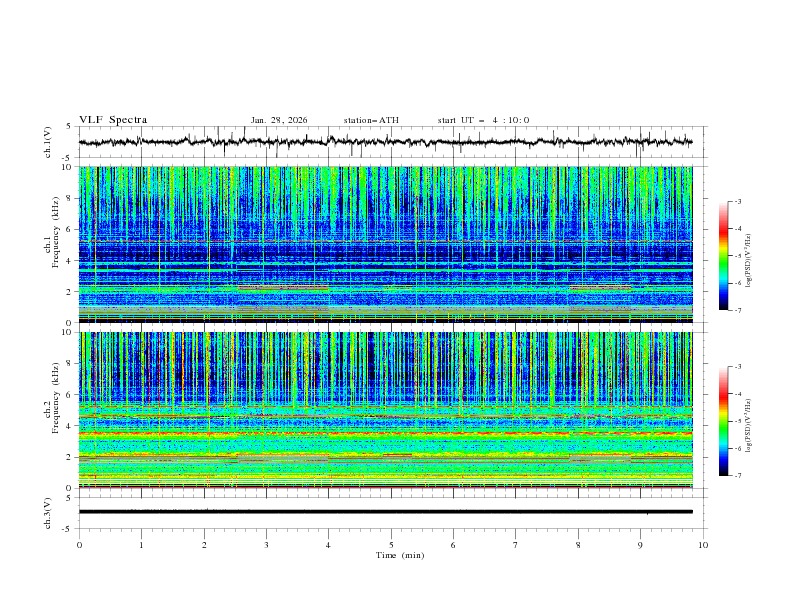This screenshot has height=612, width=792.
Task: Click inside the ch.2 spectrogram panel
Action: click(x=390, y=410)
